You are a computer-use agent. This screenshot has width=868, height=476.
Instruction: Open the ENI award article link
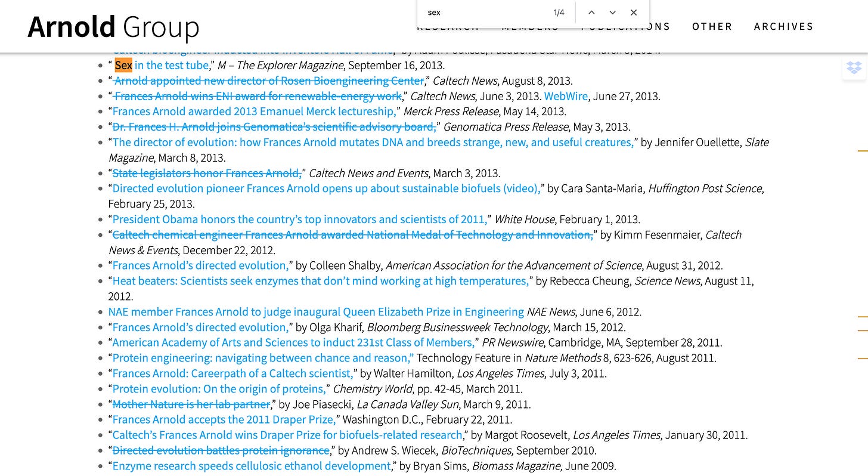pos(257,96)
